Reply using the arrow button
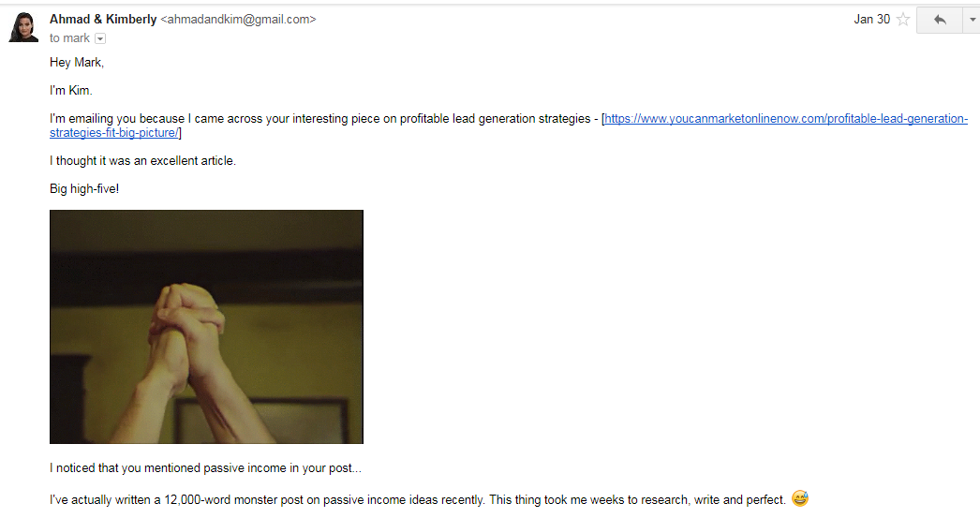Image resolution: width=980 pixels, height=518 pixels. (940, 20)
